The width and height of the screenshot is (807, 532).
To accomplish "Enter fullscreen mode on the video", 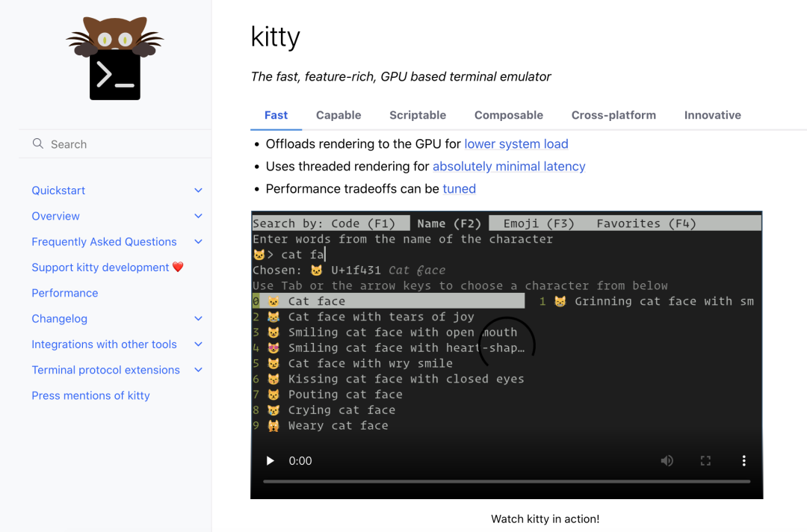I will point(705,460).
